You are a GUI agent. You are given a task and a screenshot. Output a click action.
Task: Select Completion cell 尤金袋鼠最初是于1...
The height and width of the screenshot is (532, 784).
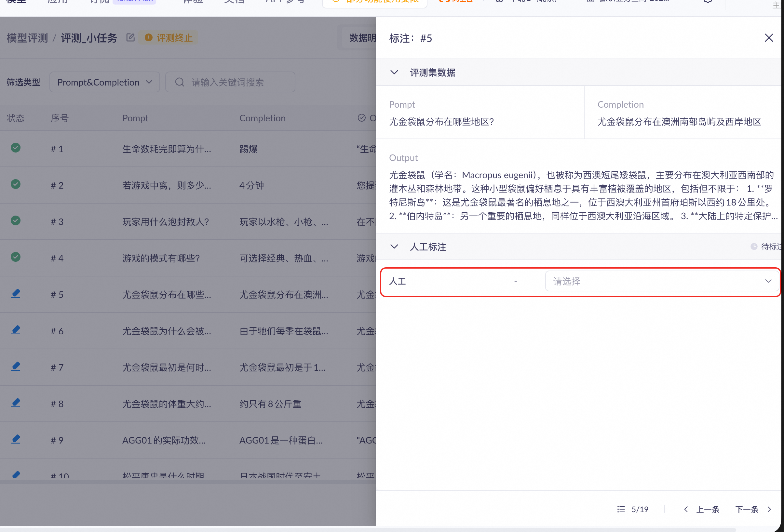283,367
